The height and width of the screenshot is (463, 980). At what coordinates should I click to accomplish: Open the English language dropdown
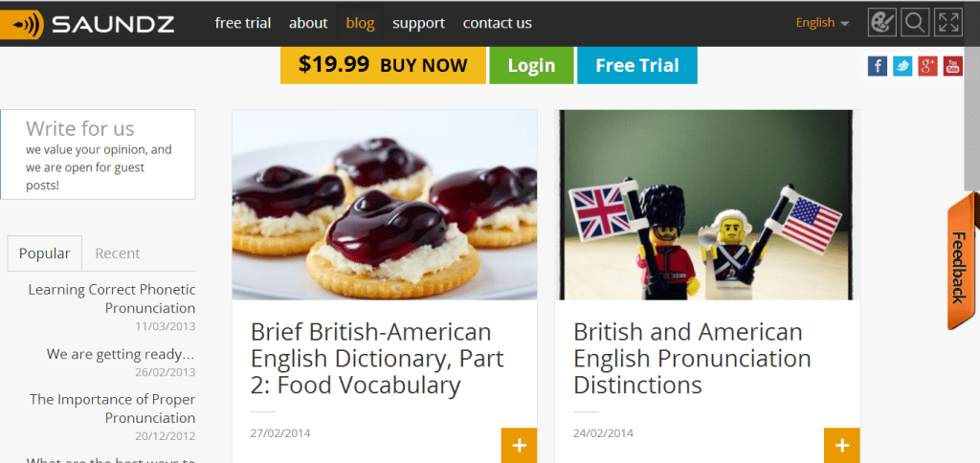pos(822,23)
